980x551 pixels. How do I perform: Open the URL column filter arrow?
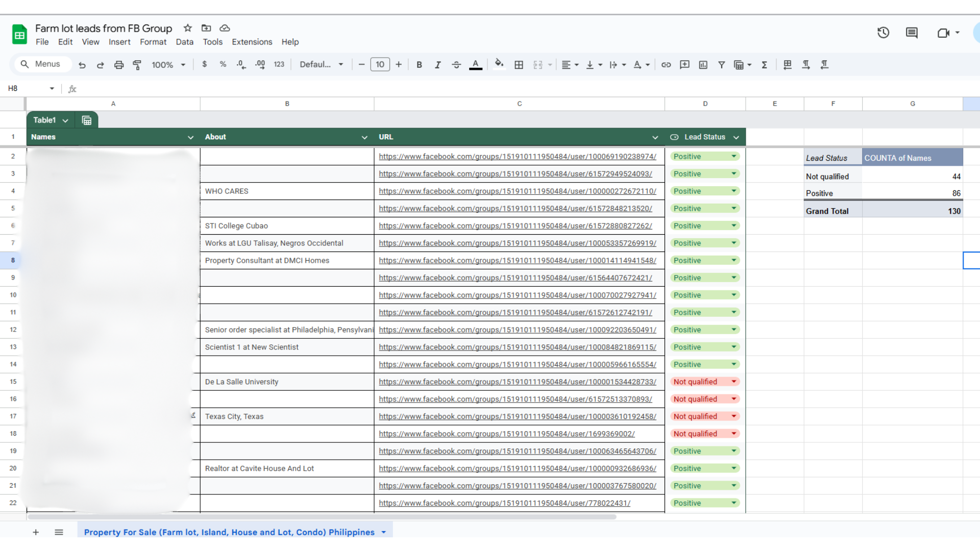point(655,137)
